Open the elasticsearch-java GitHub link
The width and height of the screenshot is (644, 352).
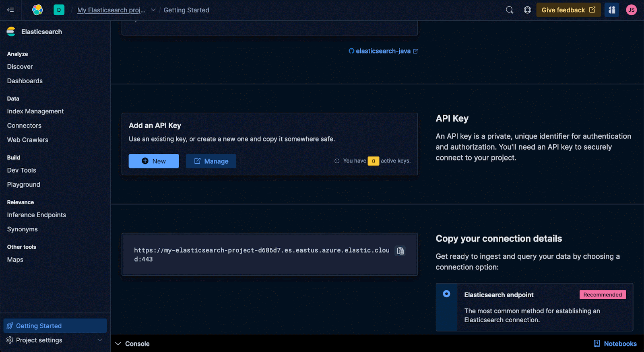[x=383, y=51]
